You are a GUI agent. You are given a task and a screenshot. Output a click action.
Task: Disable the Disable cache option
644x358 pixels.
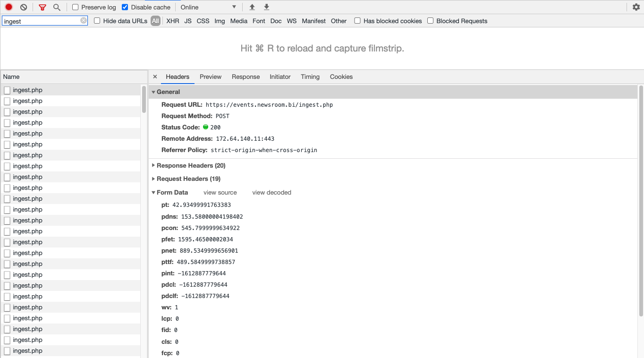click(125, 7)
